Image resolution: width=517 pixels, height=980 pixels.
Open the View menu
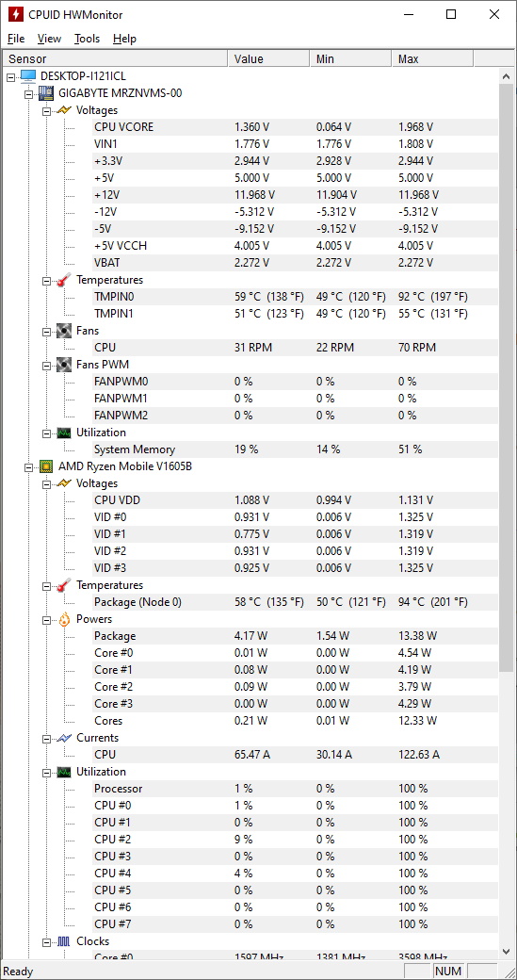click(x=49, y=39)
